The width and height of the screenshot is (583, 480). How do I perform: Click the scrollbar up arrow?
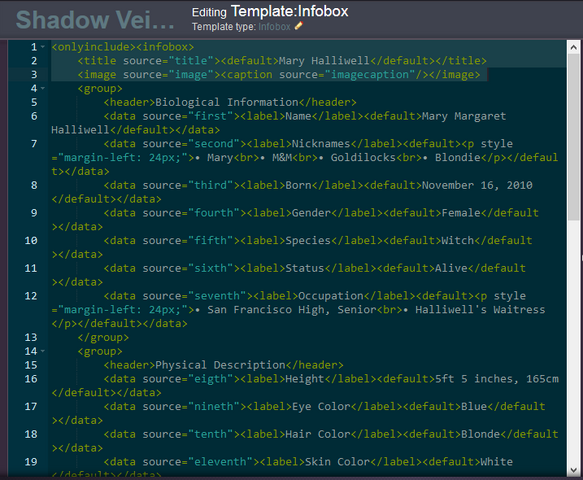pos(573,47)
